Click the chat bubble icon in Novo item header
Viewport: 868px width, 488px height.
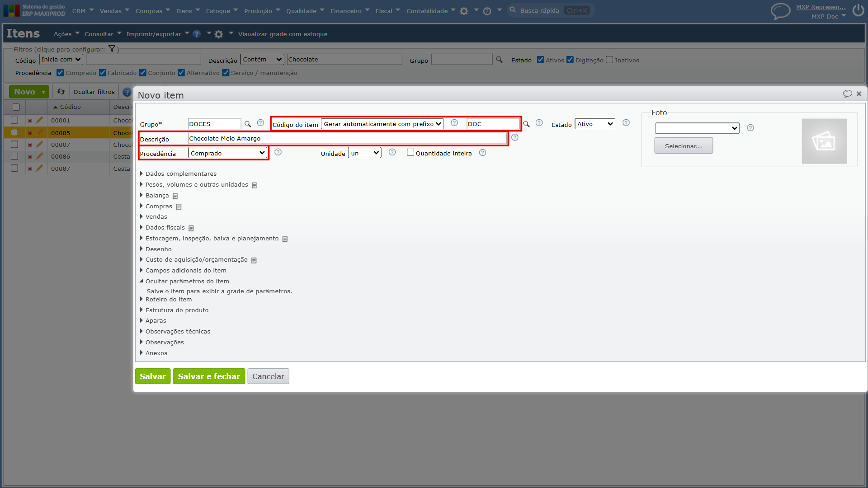click(847, 94)
